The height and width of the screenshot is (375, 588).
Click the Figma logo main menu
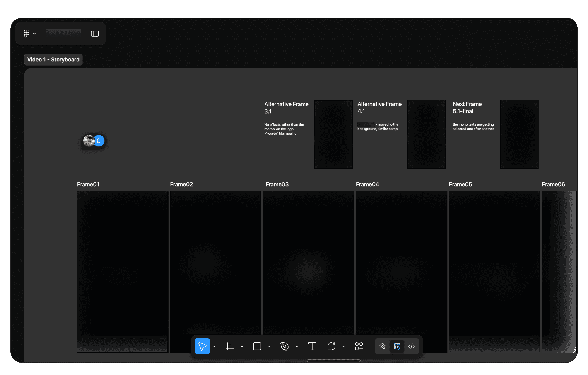click(27, 34)
